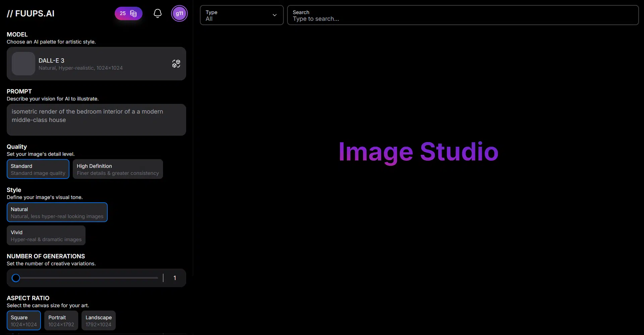644x335 pixels.
Task: Open the 25 credits badge
Action: (x=123, y=13)
